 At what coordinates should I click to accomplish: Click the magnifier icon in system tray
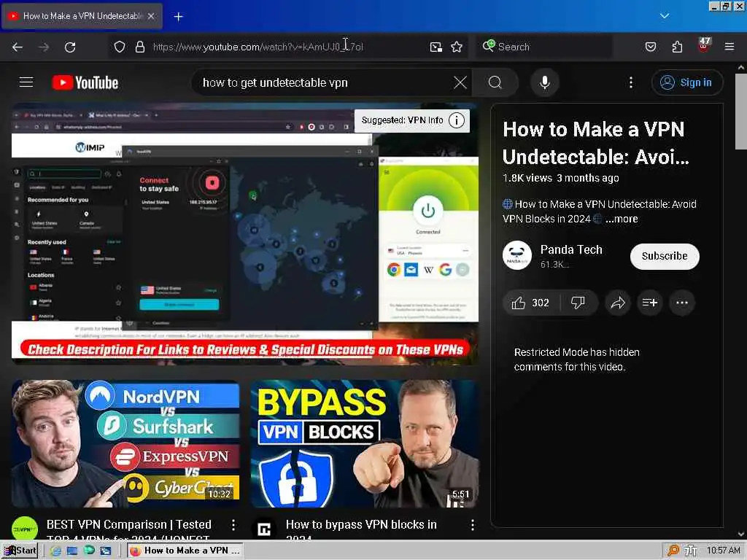[x=673, y=551]
